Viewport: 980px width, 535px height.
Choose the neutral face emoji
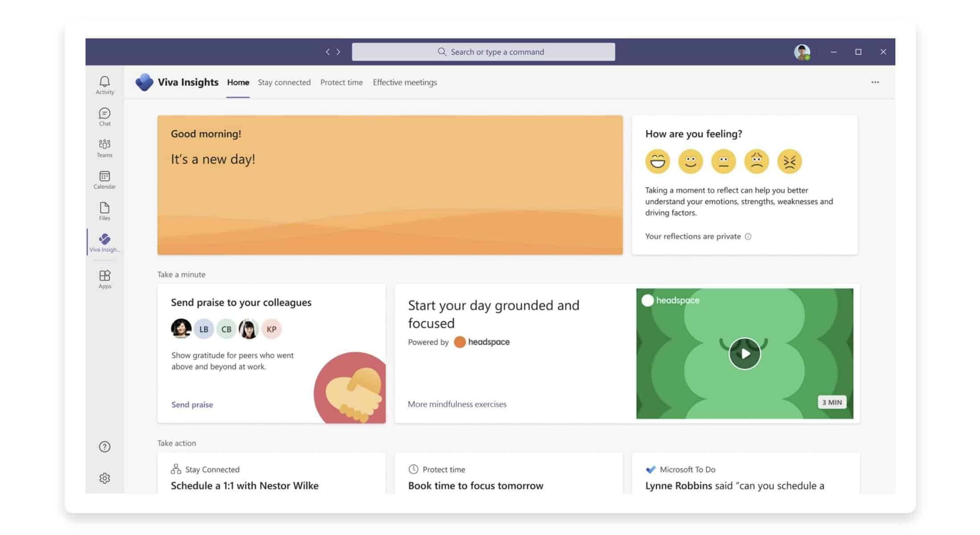coord(723,161)
